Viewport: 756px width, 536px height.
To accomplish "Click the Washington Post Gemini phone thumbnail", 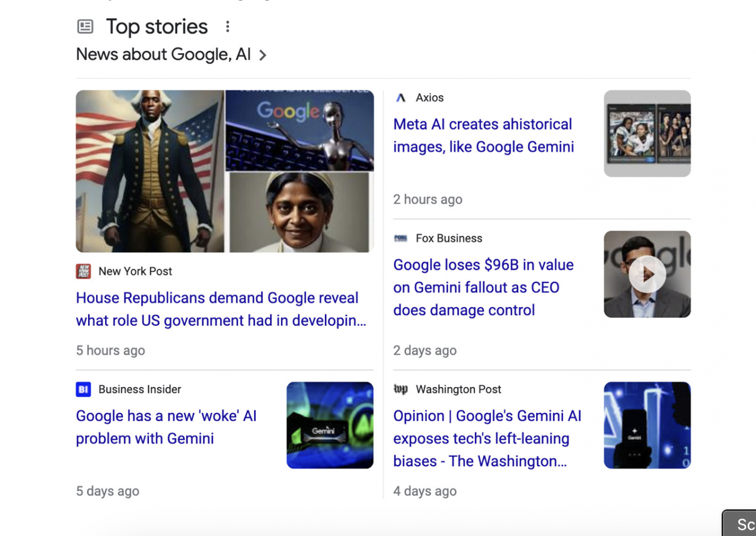I will [x=647, y=425].
